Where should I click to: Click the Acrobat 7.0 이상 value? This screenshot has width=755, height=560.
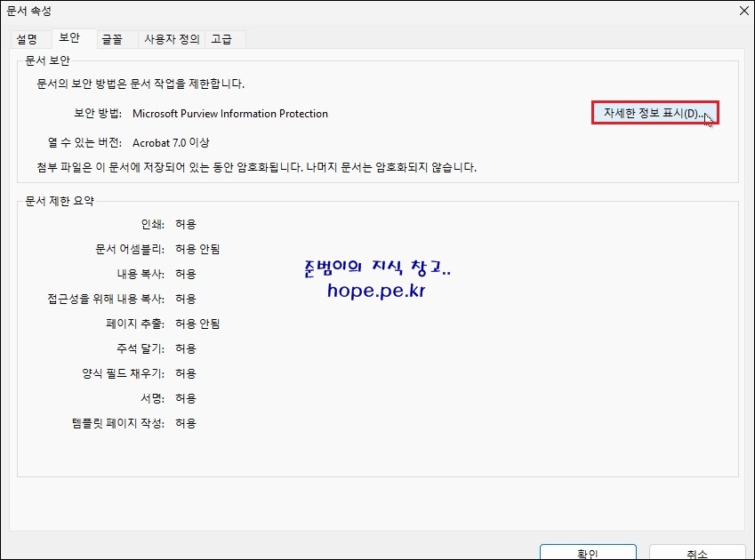tap(171, 143)
